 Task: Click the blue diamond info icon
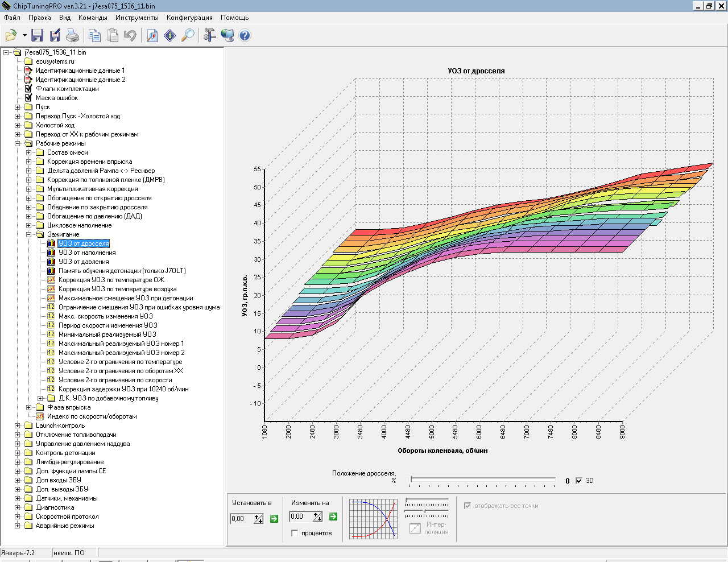(169, 35)
